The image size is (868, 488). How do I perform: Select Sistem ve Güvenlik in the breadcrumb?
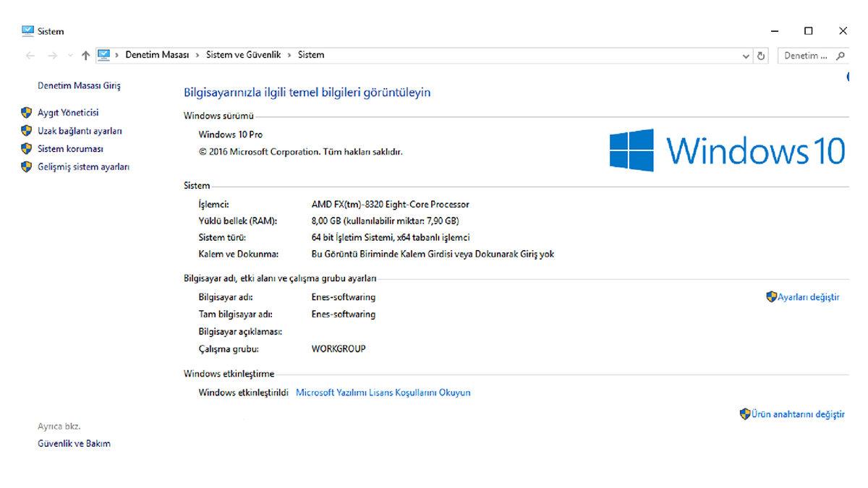244,54
